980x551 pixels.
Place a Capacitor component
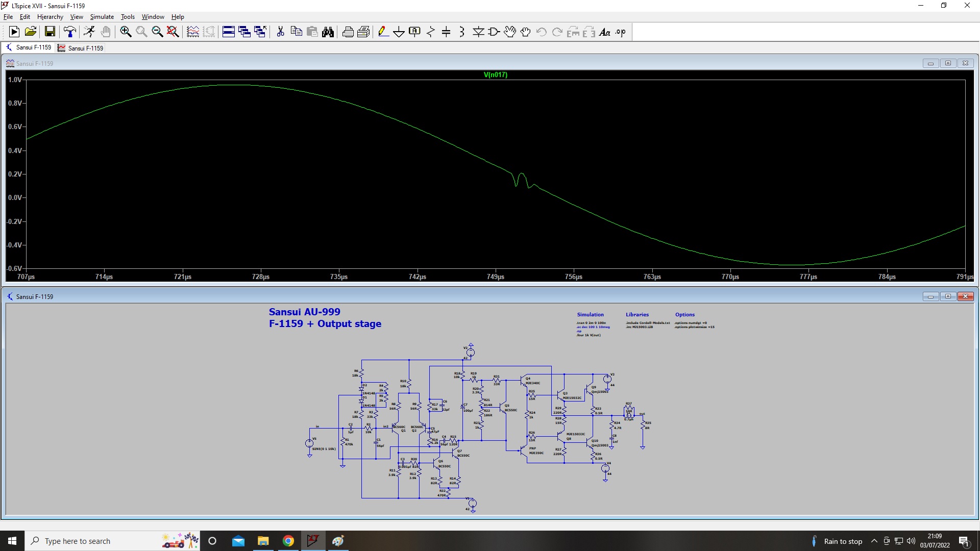(446, 32)
